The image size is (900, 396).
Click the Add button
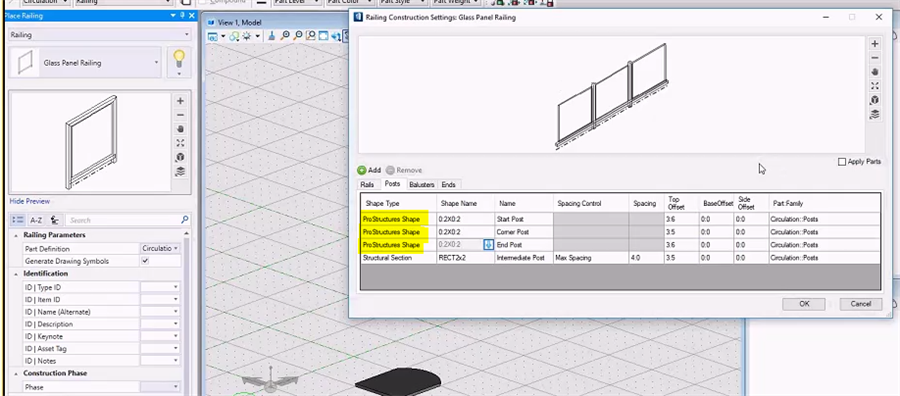coord(369,170)
